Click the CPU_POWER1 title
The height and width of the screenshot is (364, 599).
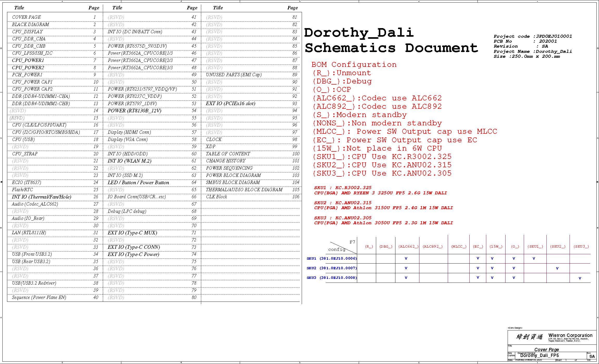[28, 60]
